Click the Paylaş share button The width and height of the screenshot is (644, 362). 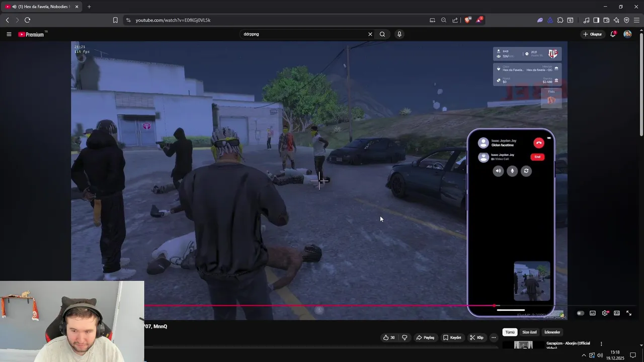[425, 337]
